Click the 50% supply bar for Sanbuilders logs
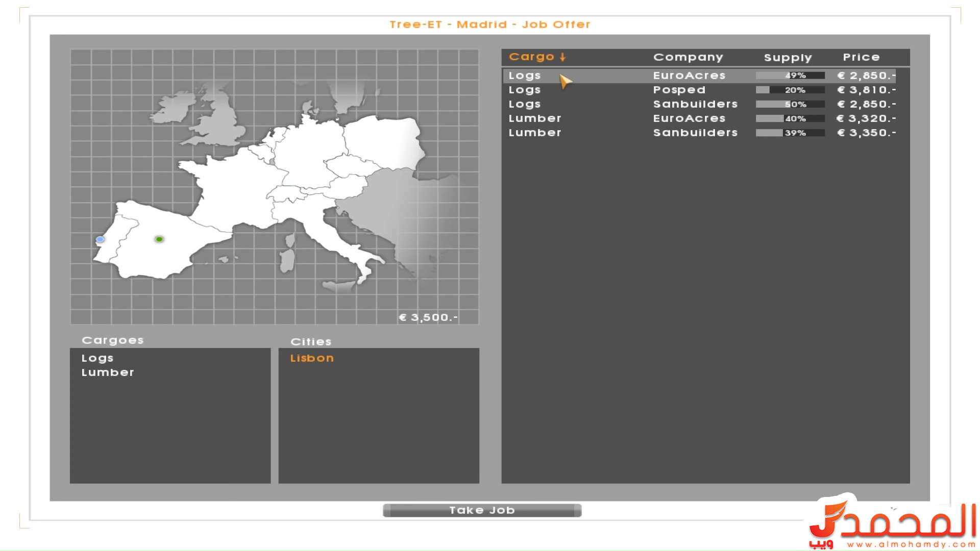The height and width of the screenshot is (551, 980). pos(790,104)
